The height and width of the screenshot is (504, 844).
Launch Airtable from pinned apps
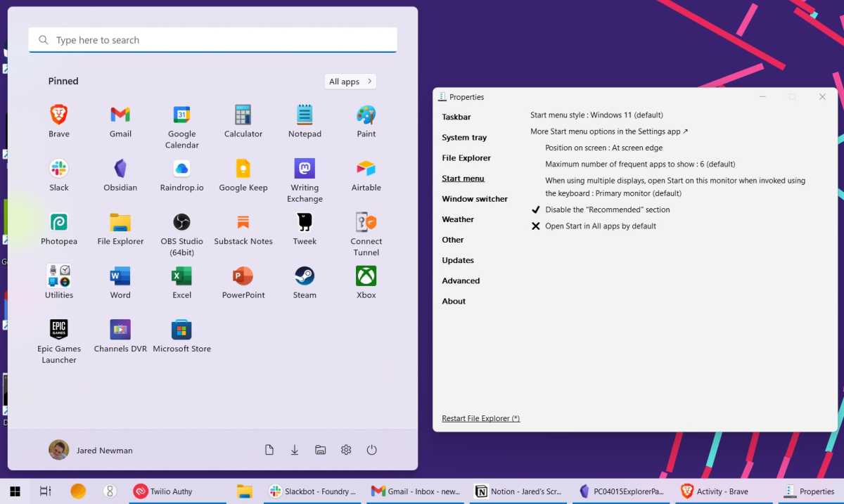[x=366, y=175]
